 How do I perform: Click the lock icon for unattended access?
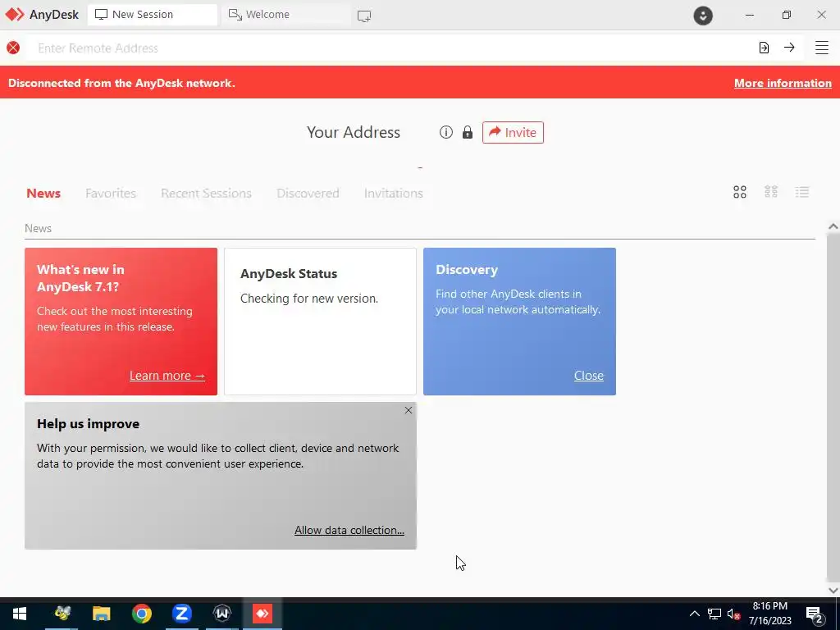[468, 132]
